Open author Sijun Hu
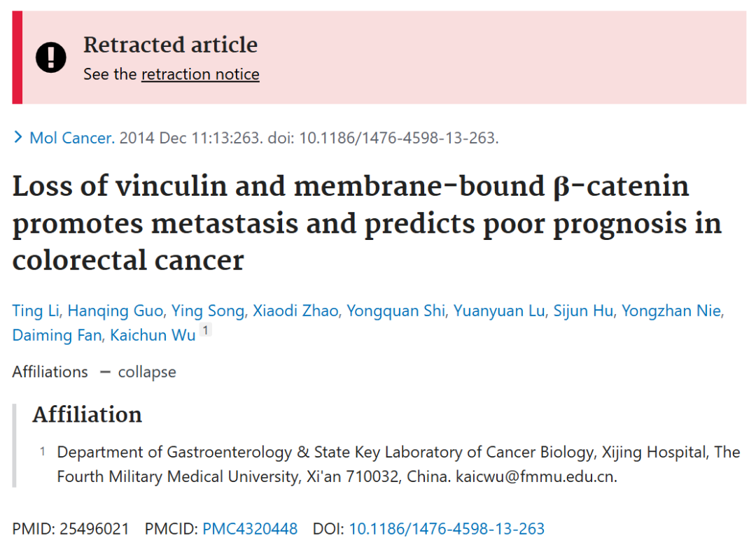The height and width of the screenshot is (552, 756). click(583, 311)
